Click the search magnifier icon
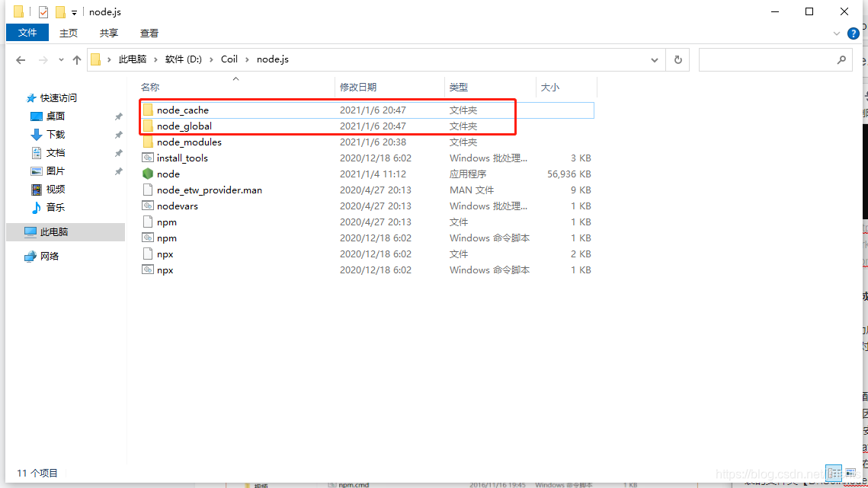The height and width of the screenshot is (488, 868). click(841, 59)
